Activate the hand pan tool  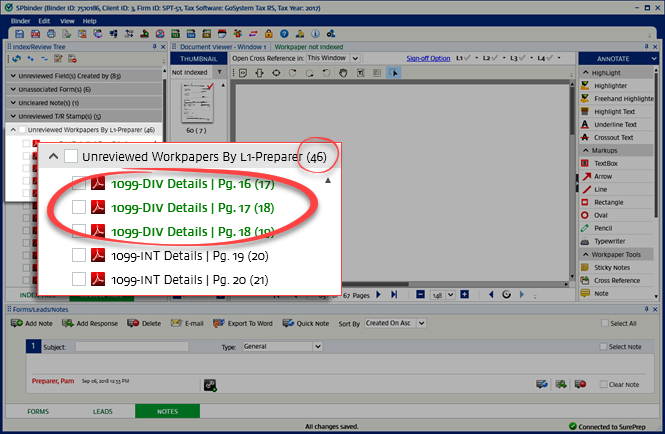[343, 73]
